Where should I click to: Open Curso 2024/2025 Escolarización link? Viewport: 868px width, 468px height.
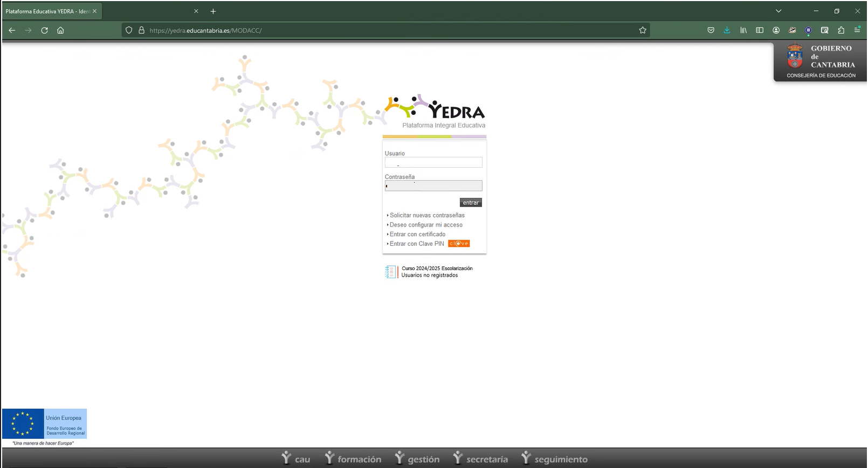[437, 269]
